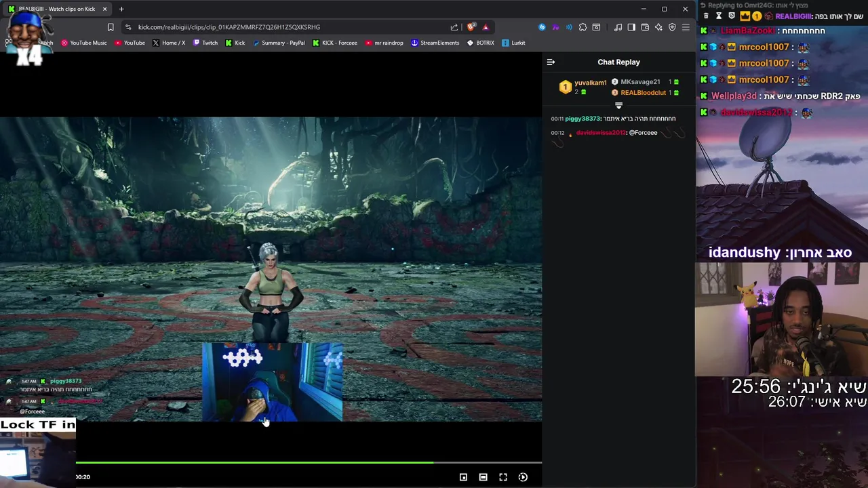
Task: Click the 25:56 record timer text
Action: (x=756, y=387)
